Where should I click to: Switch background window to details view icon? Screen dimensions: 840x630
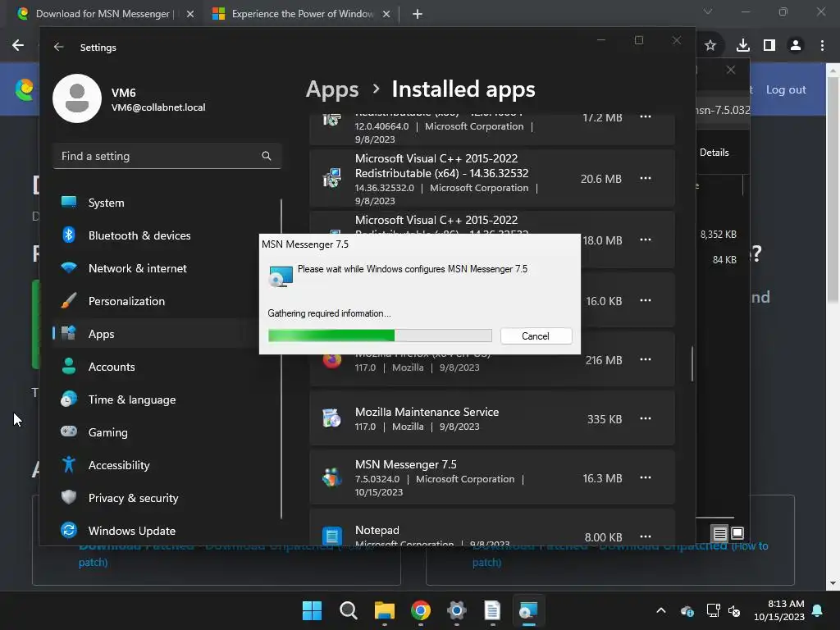(720, 533)
